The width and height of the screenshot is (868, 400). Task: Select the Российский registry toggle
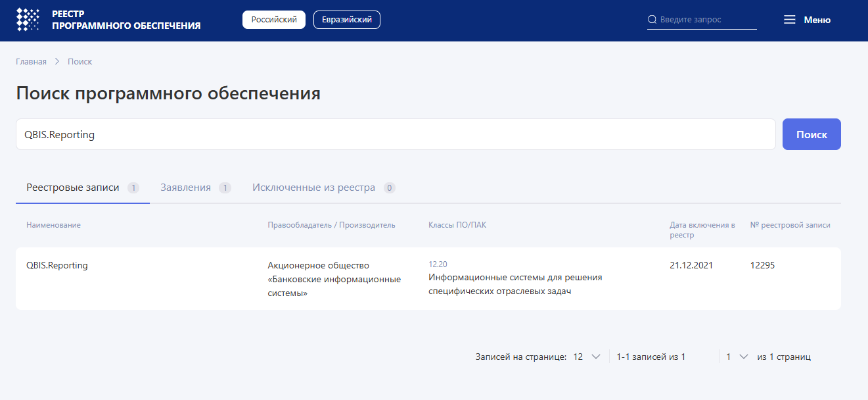[274, 20]
